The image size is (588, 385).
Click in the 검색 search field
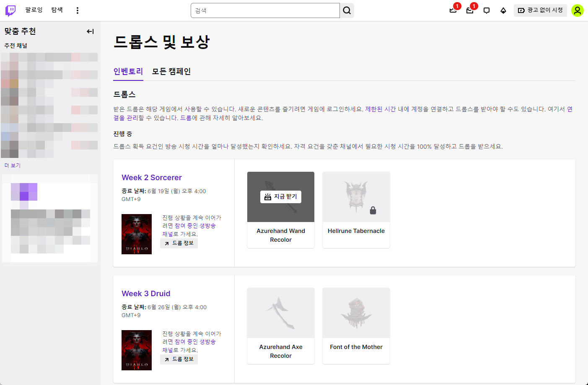pos(265,10)
